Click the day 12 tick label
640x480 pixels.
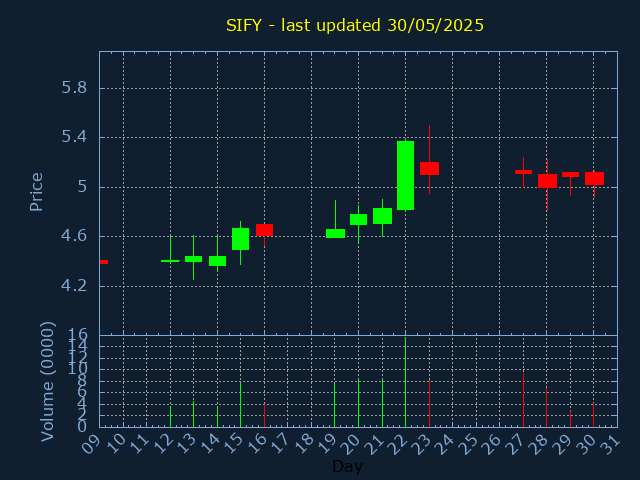click(x=162, y=444)
